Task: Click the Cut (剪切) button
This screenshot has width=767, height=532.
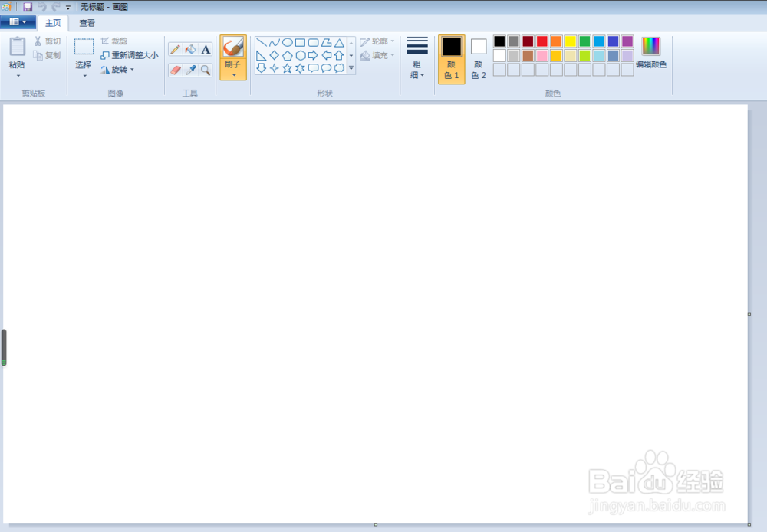Action: [x=48, y=41]
